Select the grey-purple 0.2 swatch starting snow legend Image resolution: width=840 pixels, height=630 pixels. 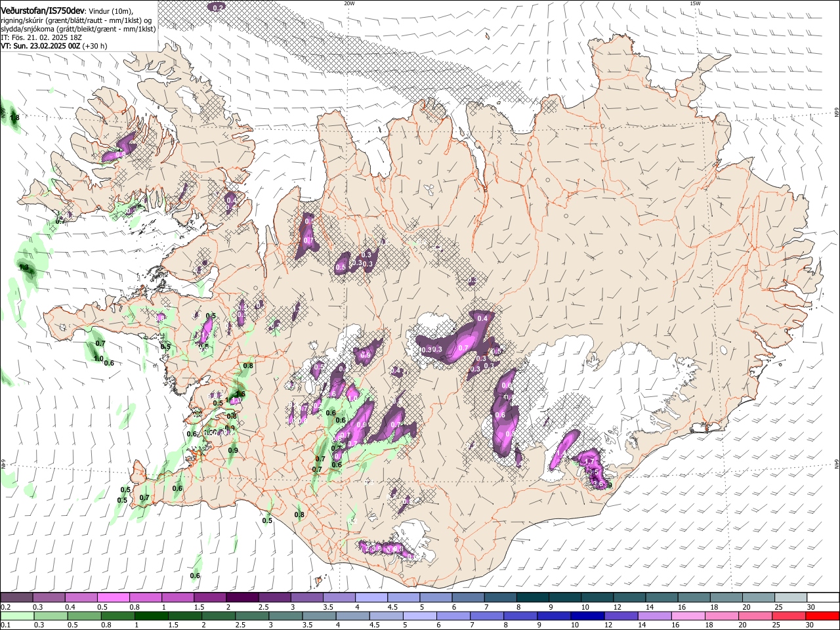click(17, 598)
